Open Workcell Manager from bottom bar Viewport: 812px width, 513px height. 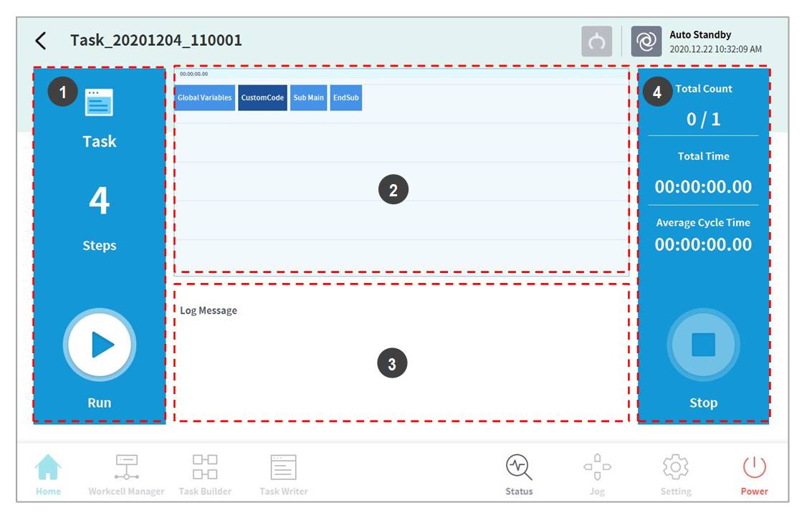tap(126, 474)
